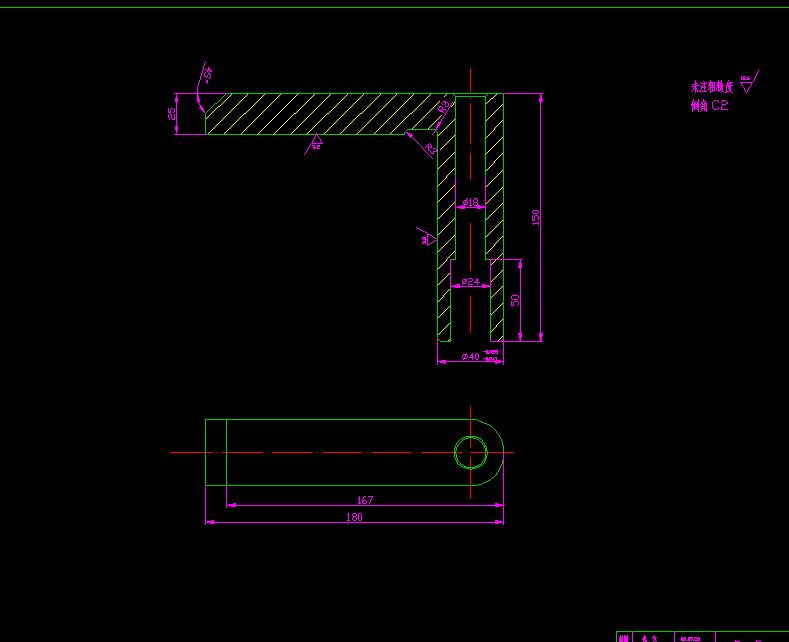Pick the roughness symbol under the horizontal arm
The height and width of the screenshot is (642, 789).
pyautogui.click(x=314, y=144)
